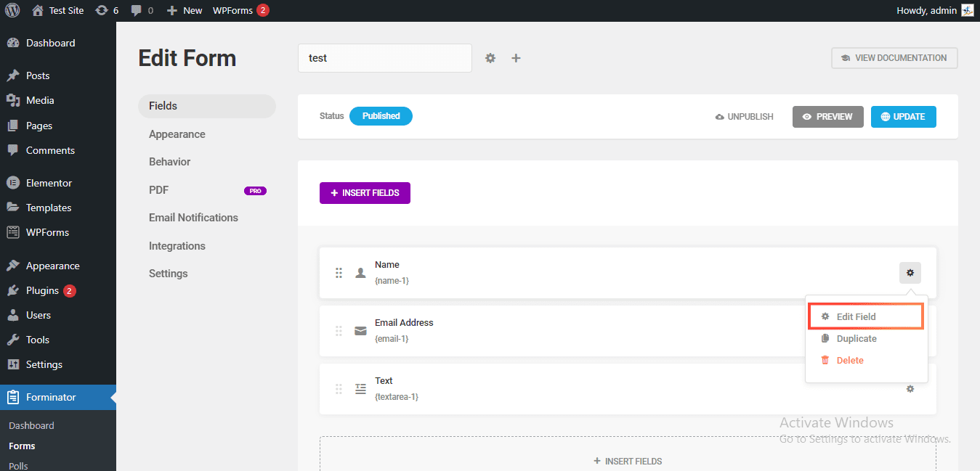
Task: Open the Email Notifications section
Action: [x=193, y=217]
